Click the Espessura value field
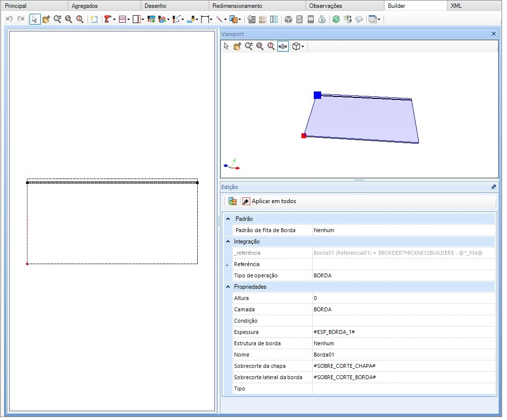This screenshot has height=420, width=507. pyautogui.click(x=404, y=332)
